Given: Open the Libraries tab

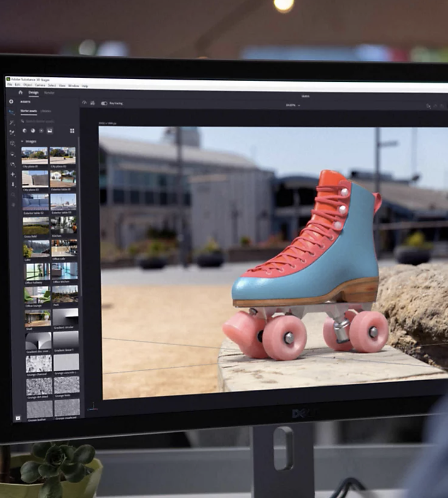Looking at the screenshot, I should (46, 111).
